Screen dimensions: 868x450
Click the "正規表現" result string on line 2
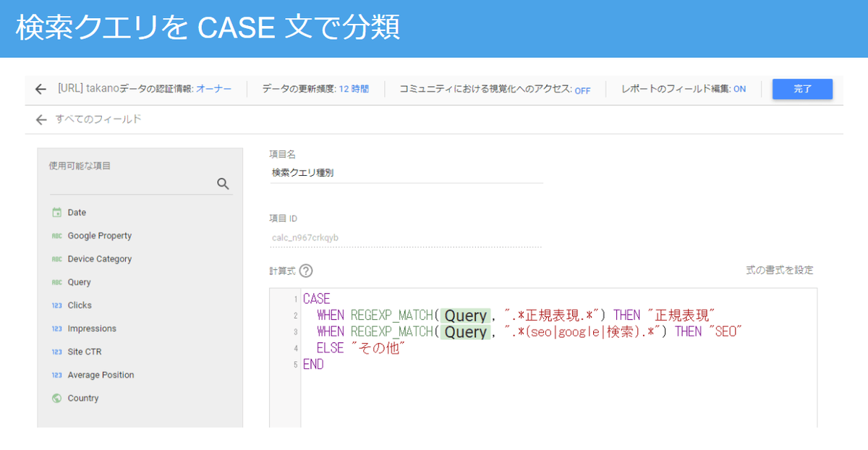682,315
